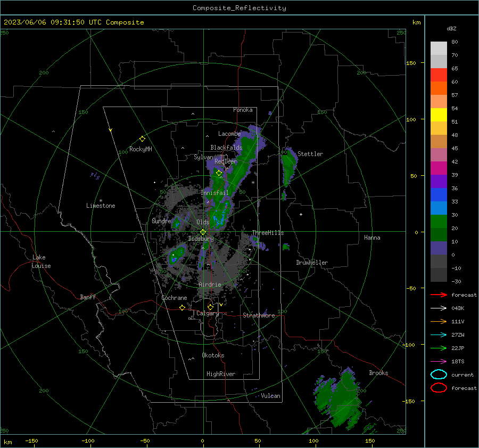The height and width of the screenshot is (448, 479).
Task: Click the 04DK legend text
Action: pyautogui.click(x=458, y=308)
